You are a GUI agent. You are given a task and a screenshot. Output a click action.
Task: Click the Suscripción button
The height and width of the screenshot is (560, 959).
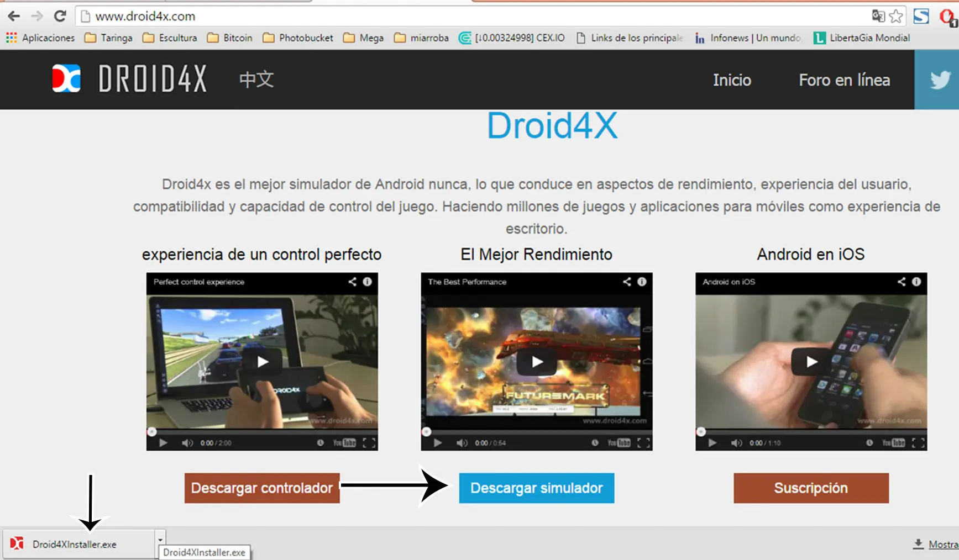click(811, 488)
